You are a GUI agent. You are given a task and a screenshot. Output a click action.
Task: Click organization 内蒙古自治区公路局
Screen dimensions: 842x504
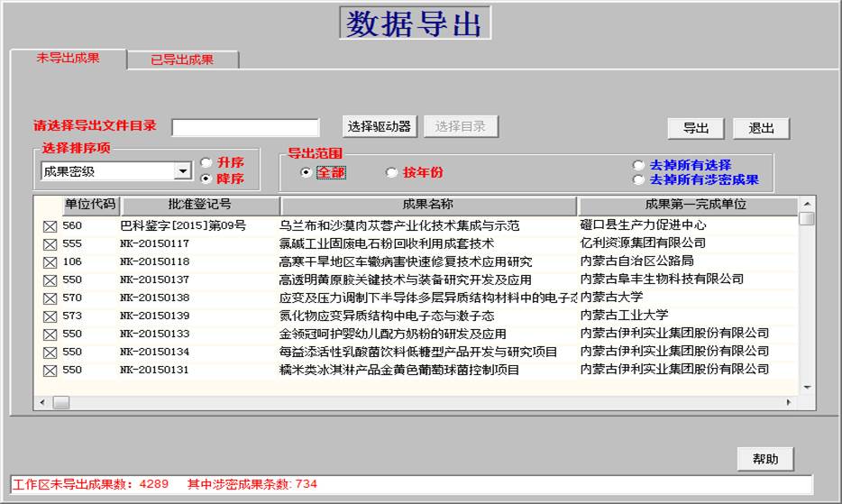tap(636, 261)
